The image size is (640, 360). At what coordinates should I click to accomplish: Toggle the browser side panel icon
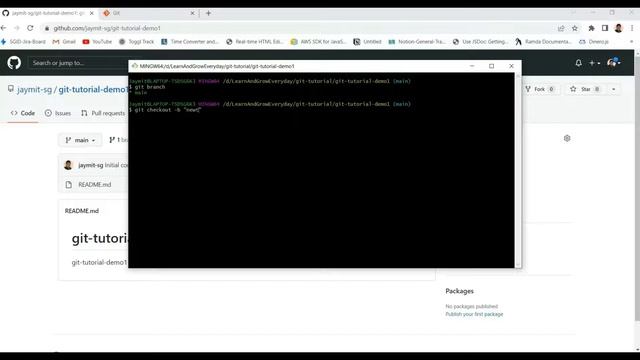(x=605, y=28)
